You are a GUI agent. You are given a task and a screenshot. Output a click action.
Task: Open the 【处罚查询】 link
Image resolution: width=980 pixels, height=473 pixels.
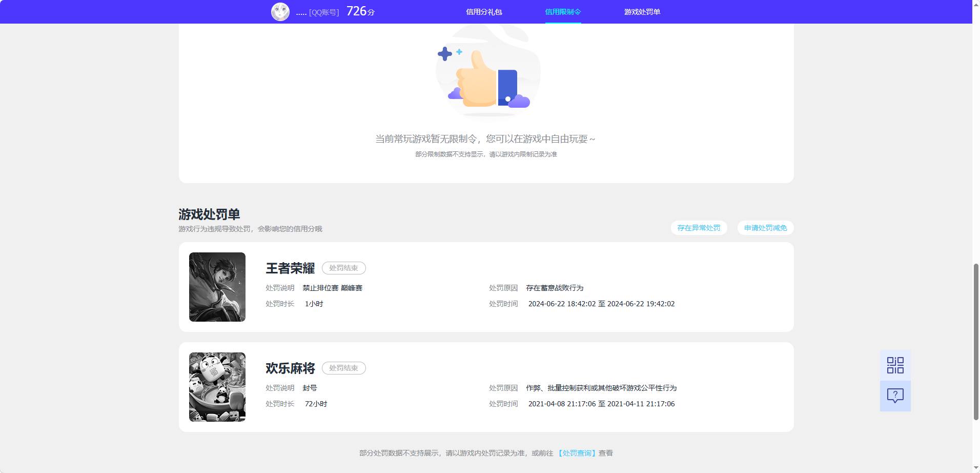[x=576, y=453]
